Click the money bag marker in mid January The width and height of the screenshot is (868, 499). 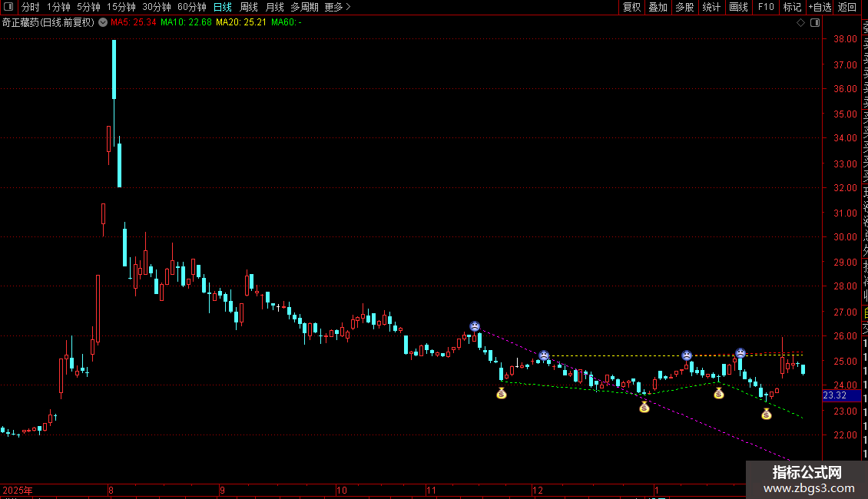tap(718, 393)
